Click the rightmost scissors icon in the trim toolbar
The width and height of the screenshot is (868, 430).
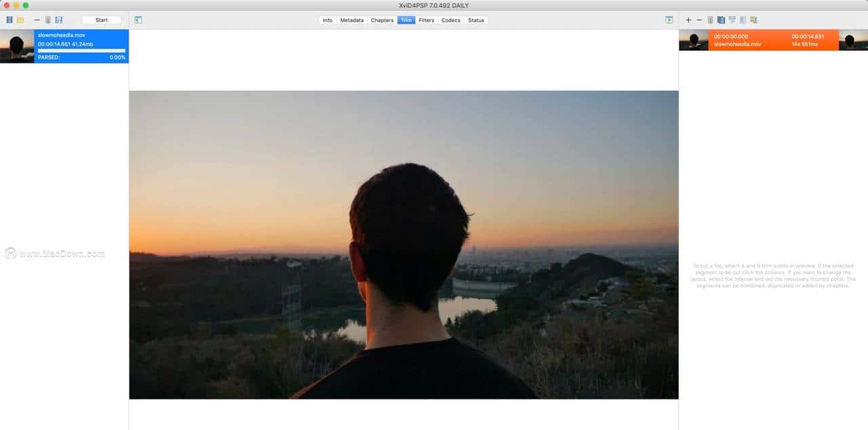753,20
